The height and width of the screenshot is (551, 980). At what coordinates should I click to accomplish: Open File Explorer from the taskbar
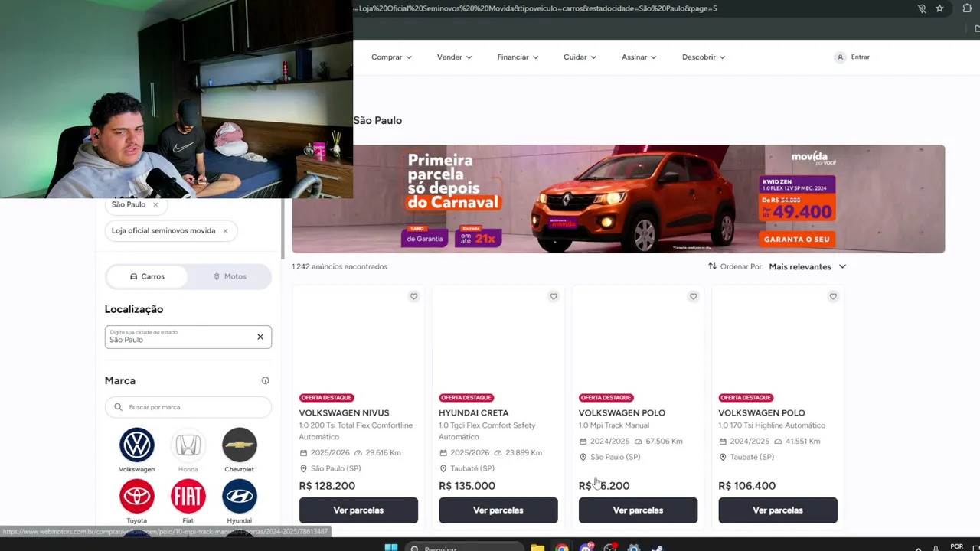537,548
